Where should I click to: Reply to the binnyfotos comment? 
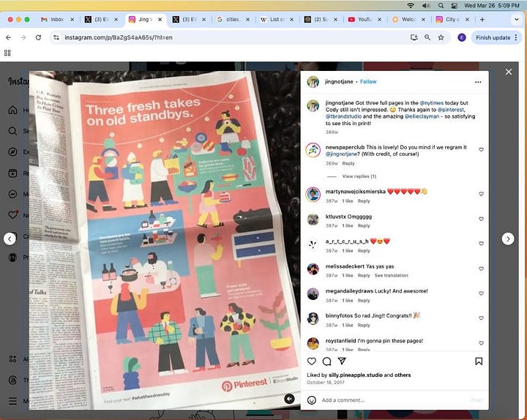[x=364, y=326]
